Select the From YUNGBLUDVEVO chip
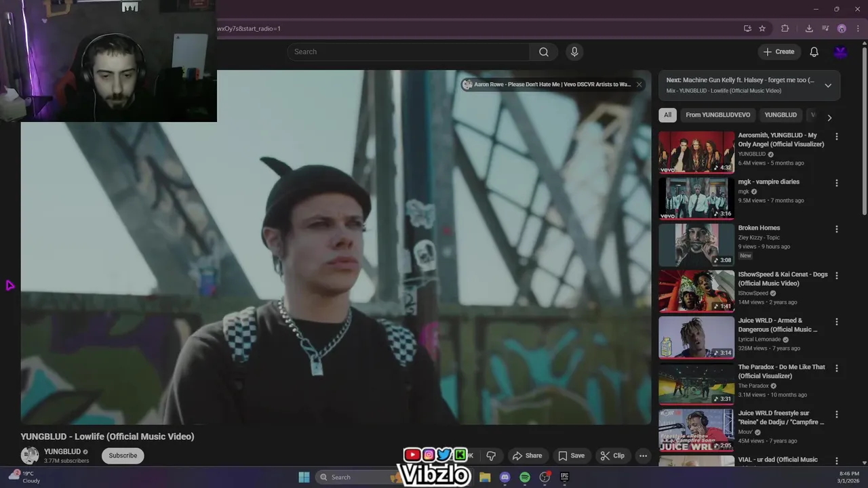Image resolution: width=868 pixels, height=488 pixels. click(717, 115)
